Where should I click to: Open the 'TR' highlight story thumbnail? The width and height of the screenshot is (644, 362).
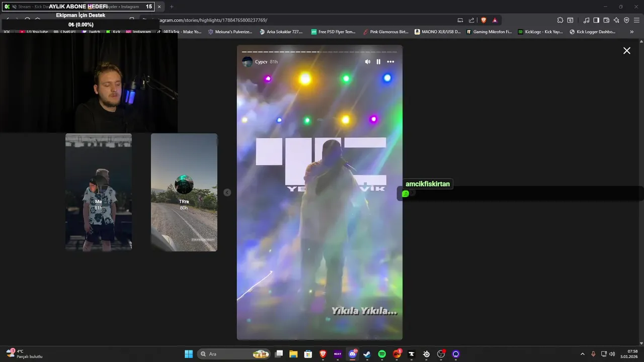[184, 192]
